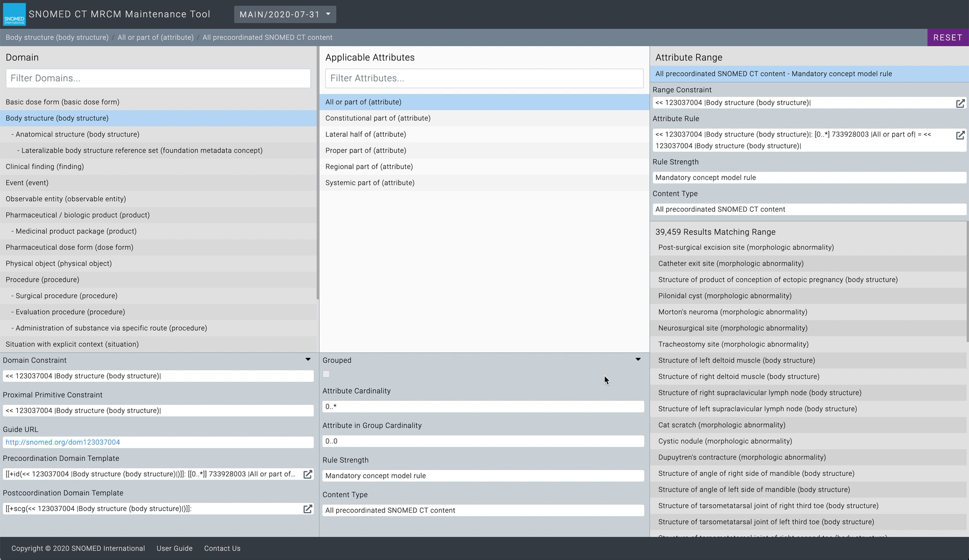Select Physical object domain
The image size is (969, 560).
coord(158,264)
